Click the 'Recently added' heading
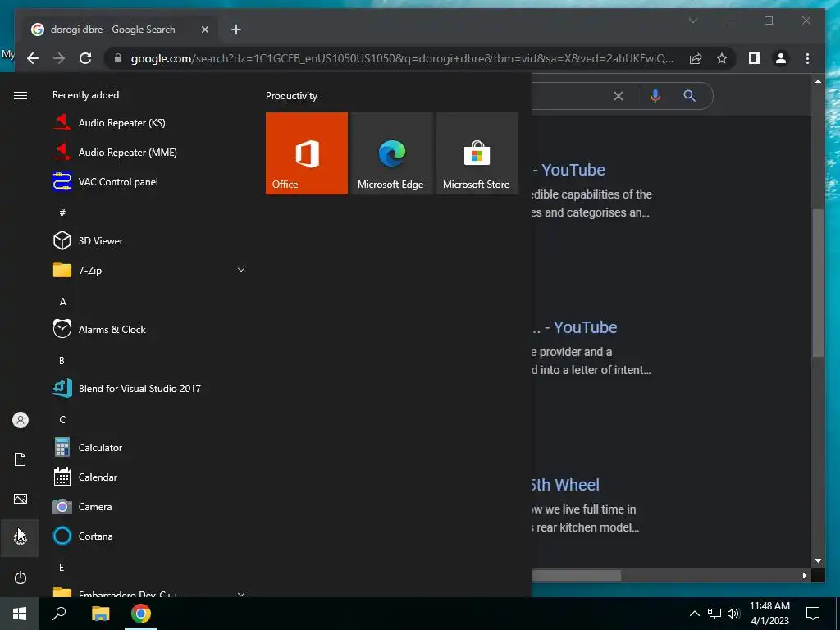 coord(85,95)
